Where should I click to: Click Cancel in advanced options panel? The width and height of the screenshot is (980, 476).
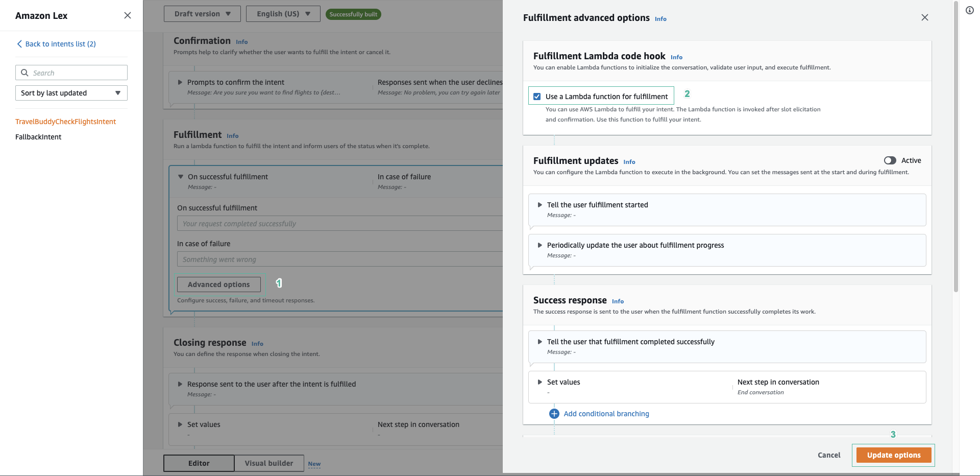[829, 455]
